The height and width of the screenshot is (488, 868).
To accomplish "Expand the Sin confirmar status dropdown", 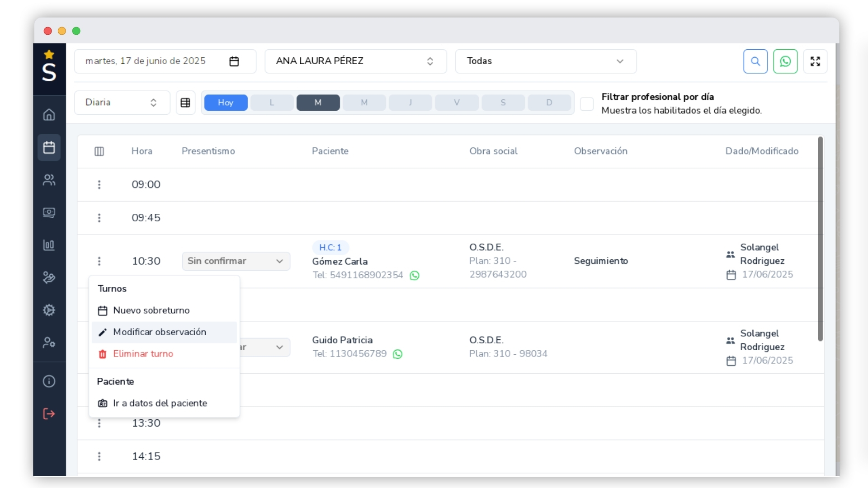I will pyautogui.click(x=236, y=261).
